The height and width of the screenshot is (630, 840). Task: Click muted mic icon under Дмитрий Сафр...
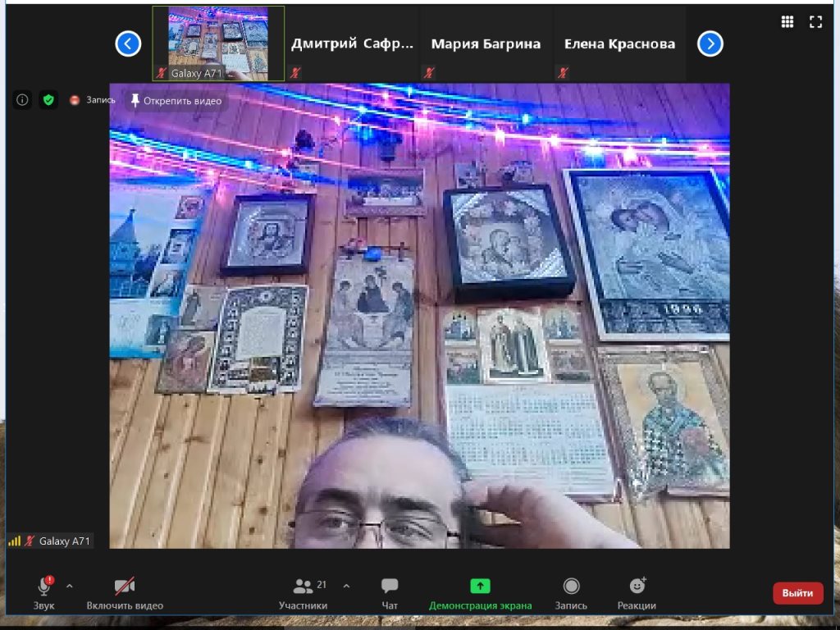(294, 73)
